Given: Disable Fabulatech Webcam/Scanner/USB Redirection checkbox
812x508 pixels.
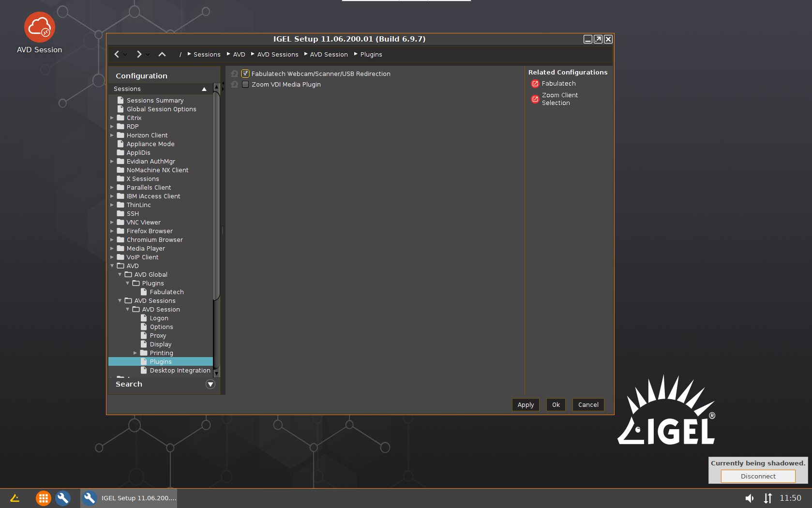Looking at the screenshot, I should tap(245, 74).
